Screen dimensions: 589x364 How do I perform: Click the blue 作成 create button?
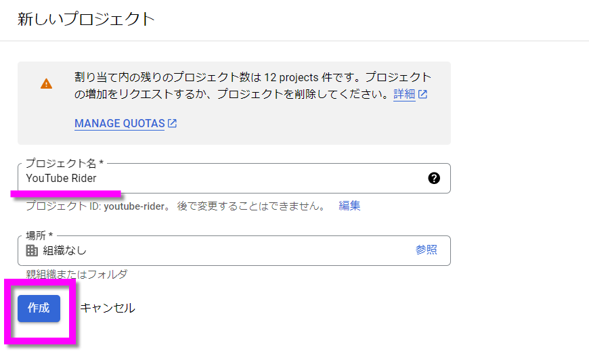pyautogui.click(x=39, y=309)
